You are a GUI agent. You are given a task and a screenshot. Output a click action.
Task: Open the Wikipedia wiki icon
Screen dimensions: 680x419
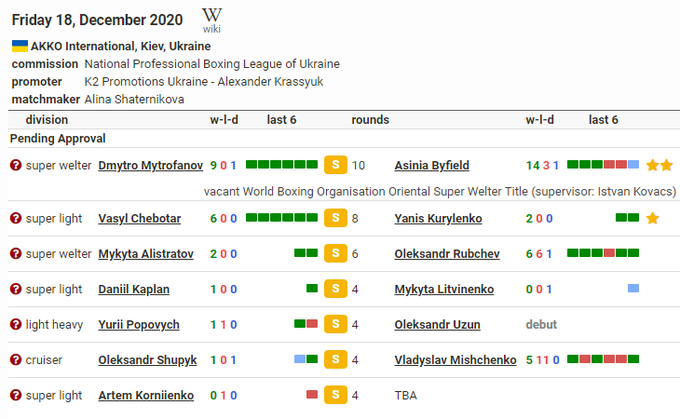pyautogui.click(x=212, y=17)
